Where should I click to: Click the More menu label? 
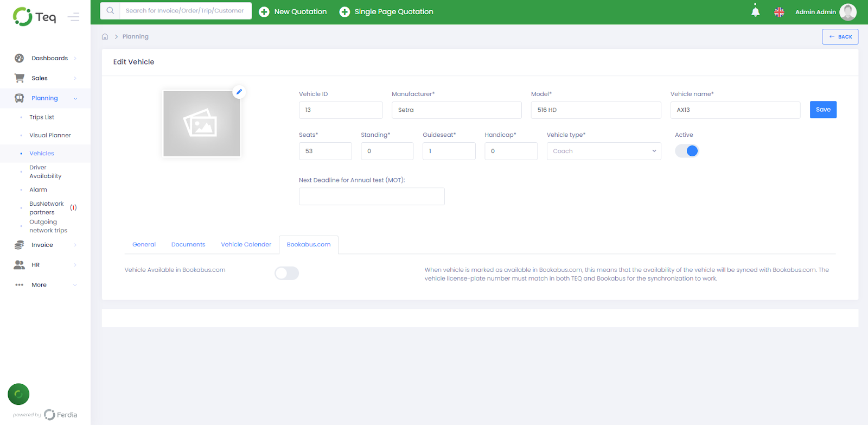[x=39, y=285]
